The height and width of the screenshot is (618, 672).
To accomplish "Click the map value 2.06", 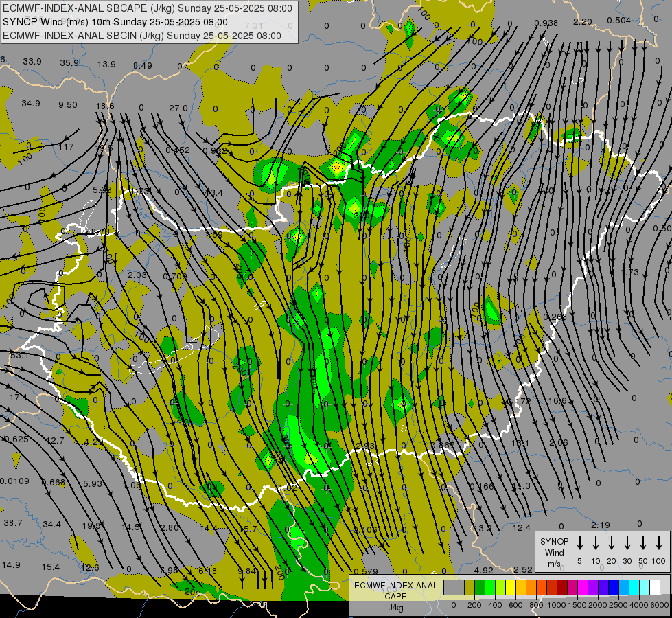I will coord(559,443).
